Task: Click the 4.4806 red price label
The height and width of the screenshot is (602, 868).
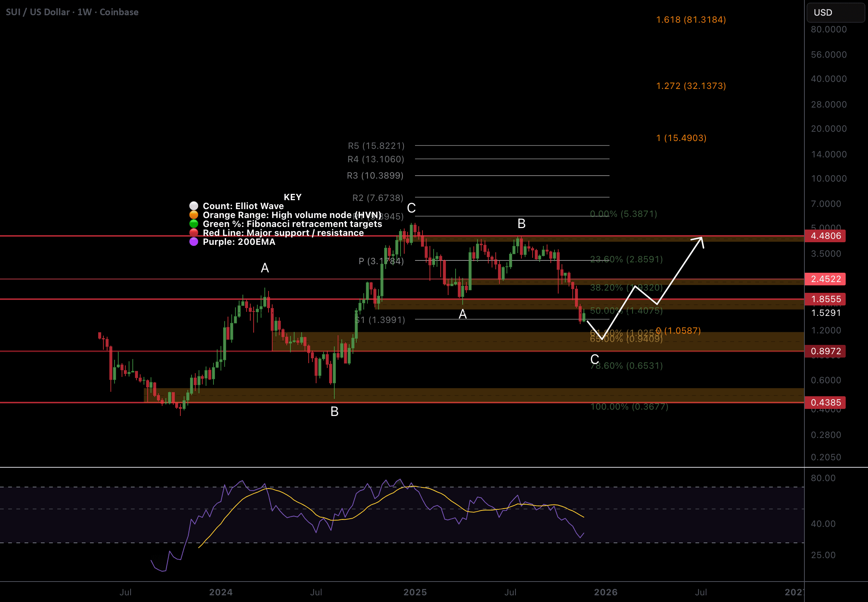Action: point(825,236)
